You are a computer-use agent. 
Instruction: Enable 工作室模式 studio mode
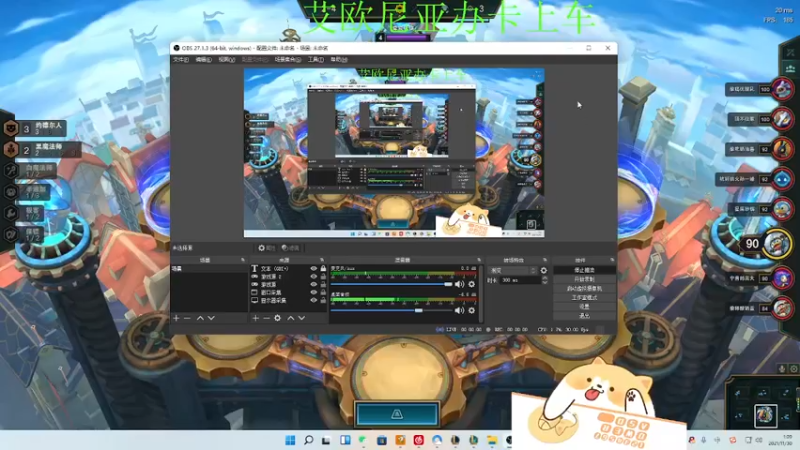584,297
